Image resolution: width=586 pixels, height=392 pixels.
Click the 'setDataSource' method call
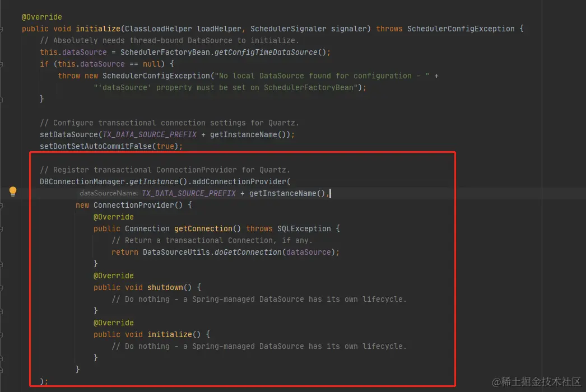point(69,134)
